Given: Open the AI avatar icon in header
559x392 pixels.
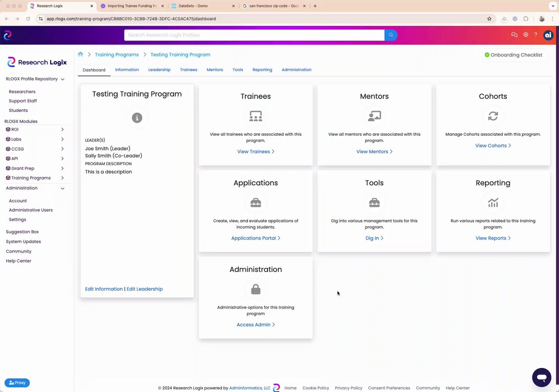Looking at the screenshot, I should (x=548, y=35).
